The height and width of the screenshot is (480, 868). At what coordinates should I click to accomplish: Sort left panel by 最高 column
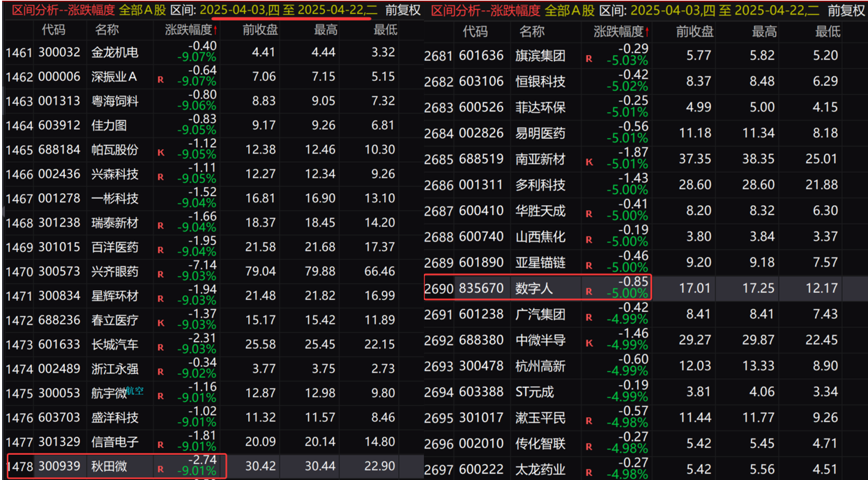[x=326, y=30]
